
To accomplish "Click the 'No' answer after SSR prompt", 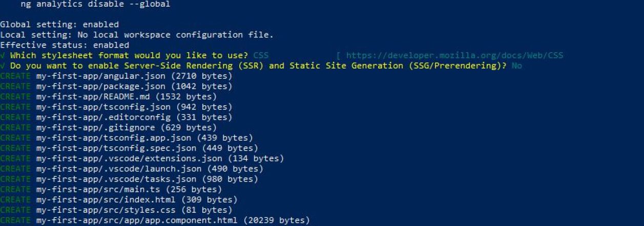I will point(516,65).
